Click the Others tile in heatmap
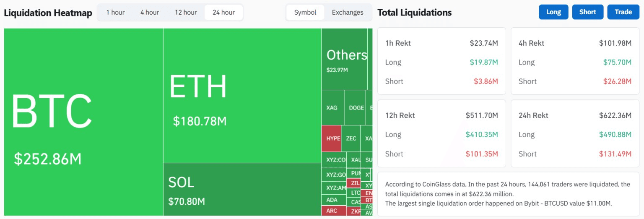This screenshot has height=219, width=644. point(344,59)
